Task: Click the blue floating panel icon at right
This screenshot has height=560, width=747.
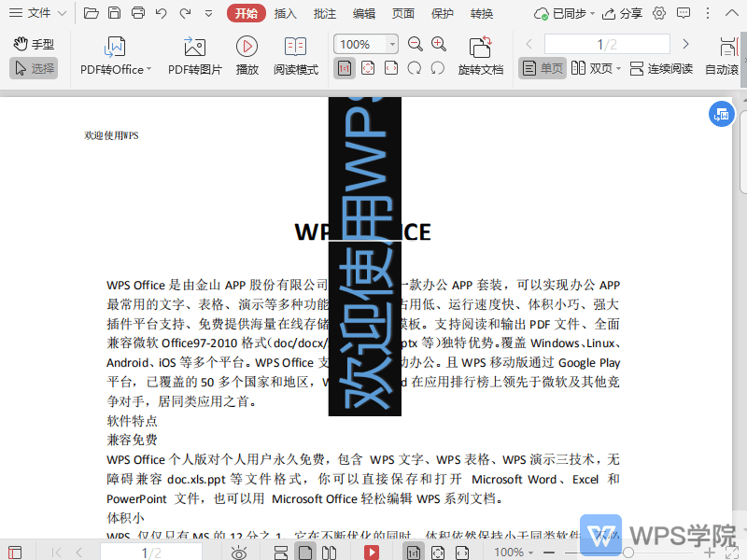Action: (720, 114)
